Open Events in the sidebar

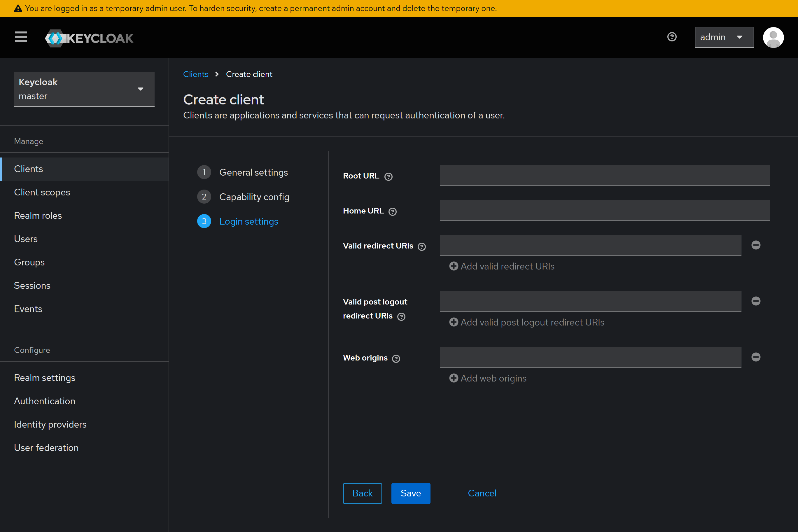tap(85, 309)
